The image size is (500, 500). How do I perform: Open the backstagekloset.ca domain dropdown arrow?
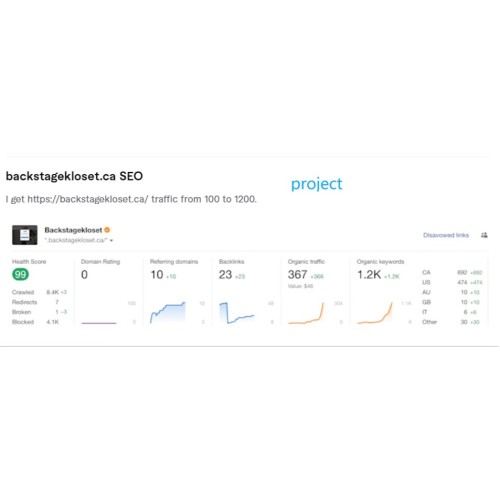[x=111, y=240]
